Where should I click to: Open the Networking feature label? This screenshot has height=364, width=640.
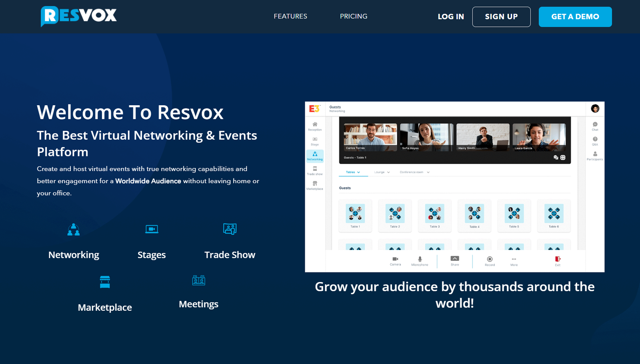pyautogui.click(x=74, y=255)
